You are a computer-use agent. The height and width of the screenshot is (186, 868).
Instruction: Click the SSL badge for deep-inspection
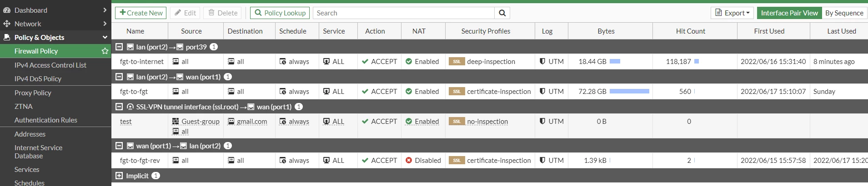(457, 61)
